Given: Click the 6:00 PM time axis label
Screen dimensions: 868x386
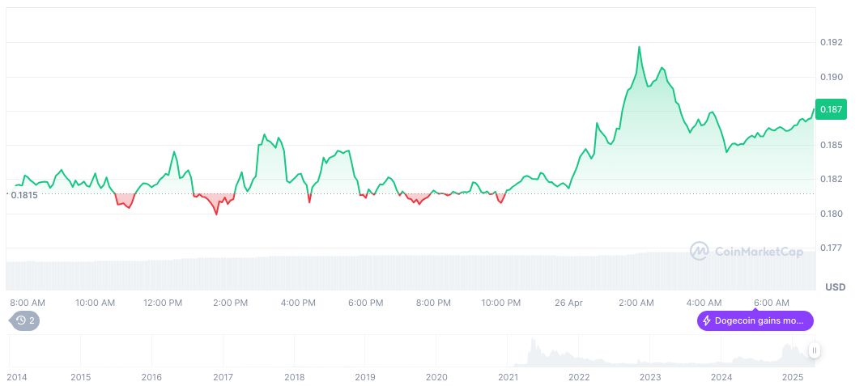Looking at the screenshot, I should [x=365, y=303].
